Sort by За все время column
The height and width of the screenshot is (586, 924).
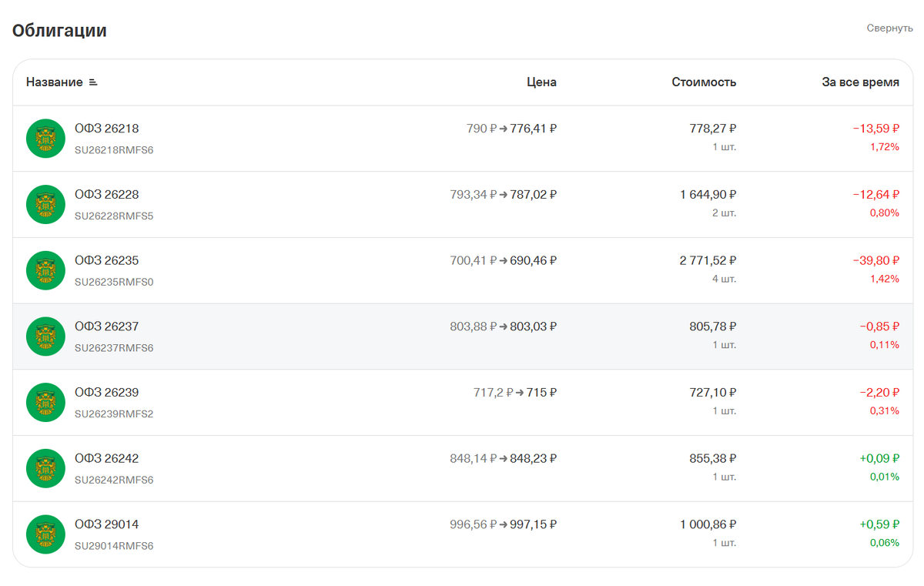point(860,82)
